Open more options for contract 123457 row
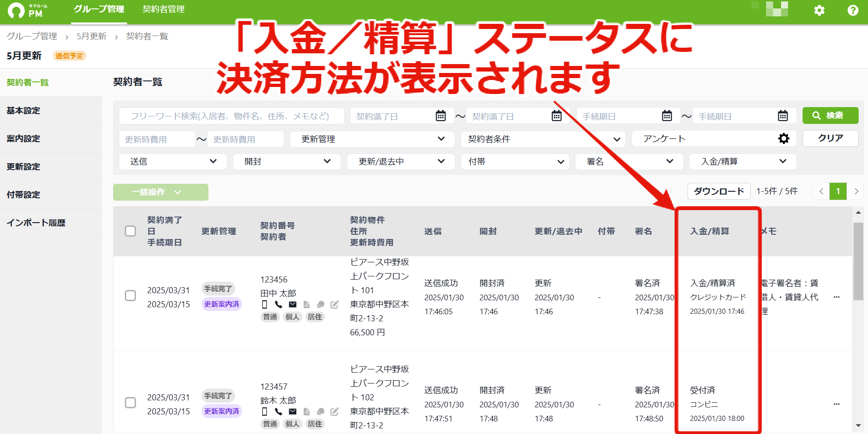 click(837, 404)
